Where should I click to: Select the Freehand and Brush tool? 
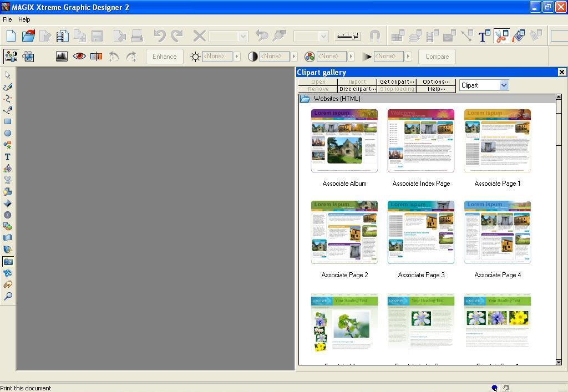(x=8, y=86)
